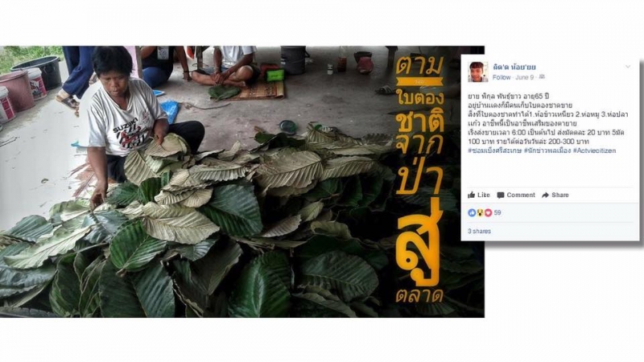
Task: Click the Wow reaction emoji icon
Action: (x=480, y=212)
